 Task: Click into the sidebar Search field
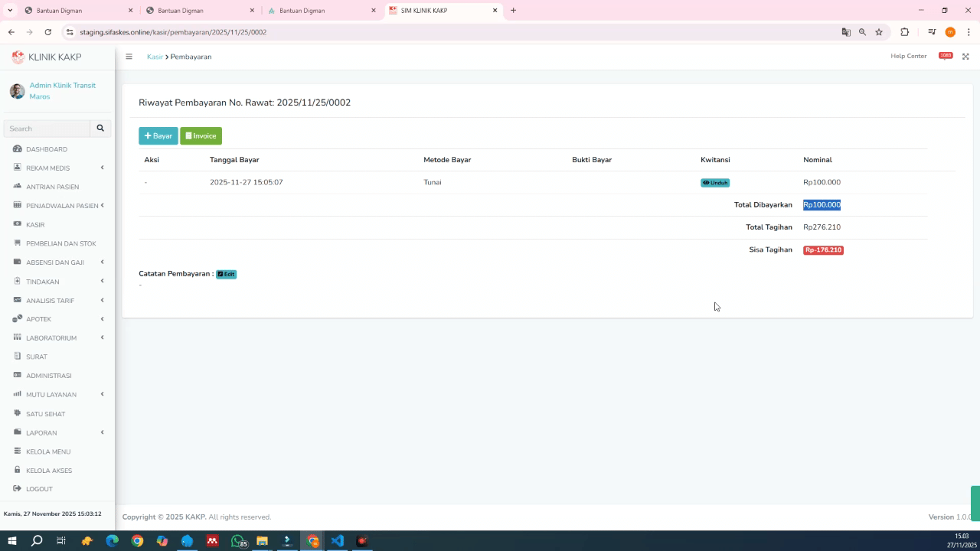47,129
